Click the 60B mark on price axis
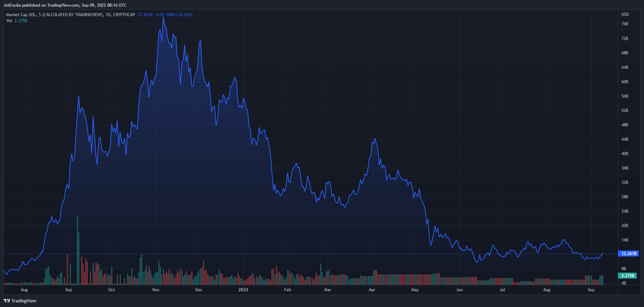This screenshot has height=307, width=644. pyautogui.click(x=625, y=82)
